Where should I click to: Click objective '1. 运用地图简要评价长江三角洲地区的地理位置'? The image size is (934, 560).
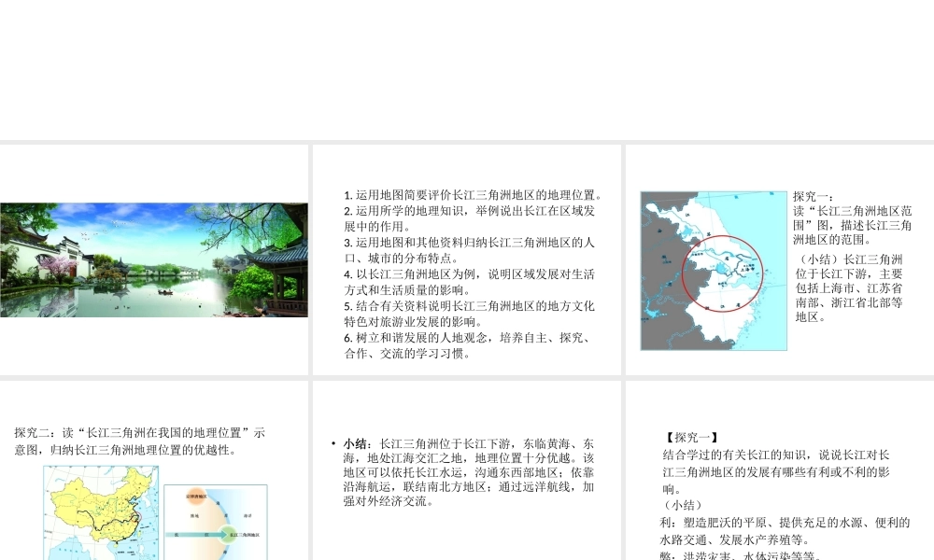coord(474,195)
